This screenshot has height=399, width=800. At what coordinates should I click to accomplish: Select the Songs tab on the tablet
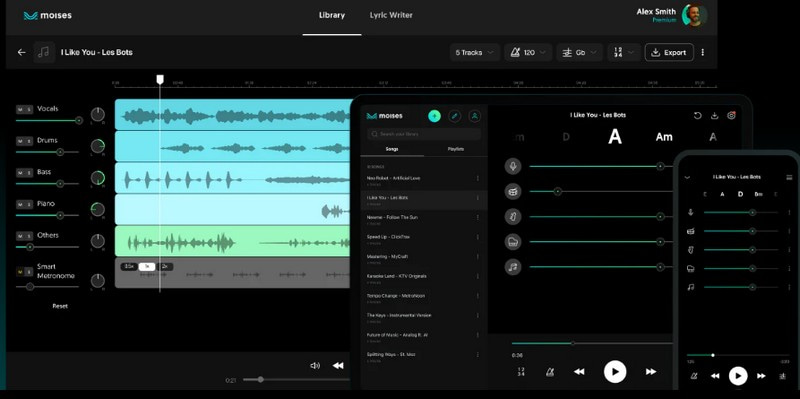tap(392, 149)
